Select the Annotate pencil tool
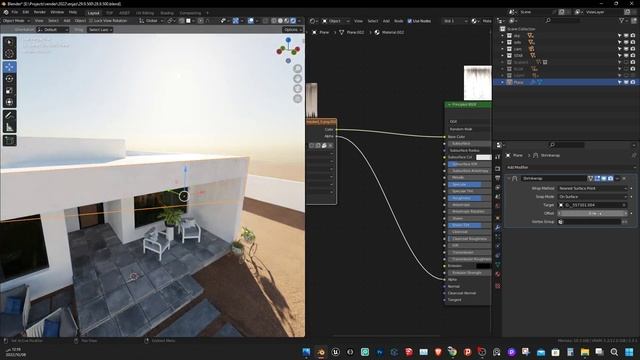This screenshot has width=640, height=360. point(9,116)
